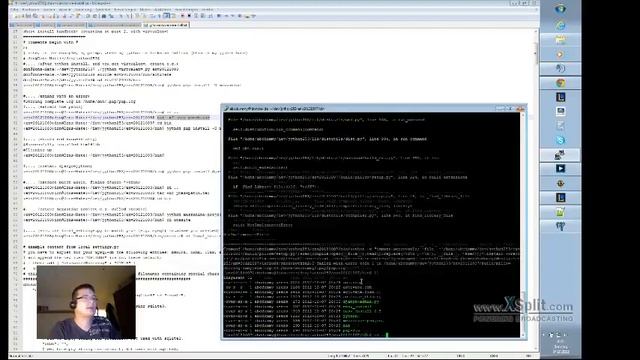This screenshot has width=640, height=360.
Task: Open the bottom-most taskbar application icon
Action: (560, 226)
